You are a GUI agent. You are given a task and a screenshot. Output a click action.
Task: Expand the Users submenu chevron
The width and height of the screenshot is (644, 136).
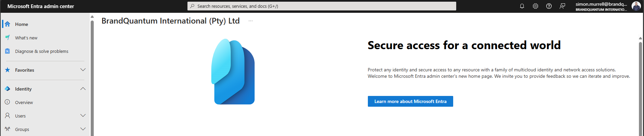[x=83, y=115]
